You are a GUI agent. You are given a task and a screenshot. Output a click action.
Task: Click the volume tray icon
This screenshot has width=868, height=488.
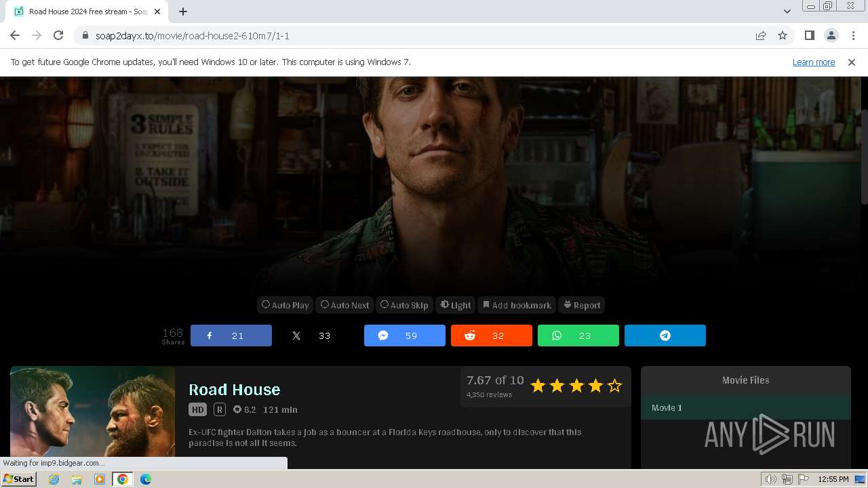[x=770, y=479]
